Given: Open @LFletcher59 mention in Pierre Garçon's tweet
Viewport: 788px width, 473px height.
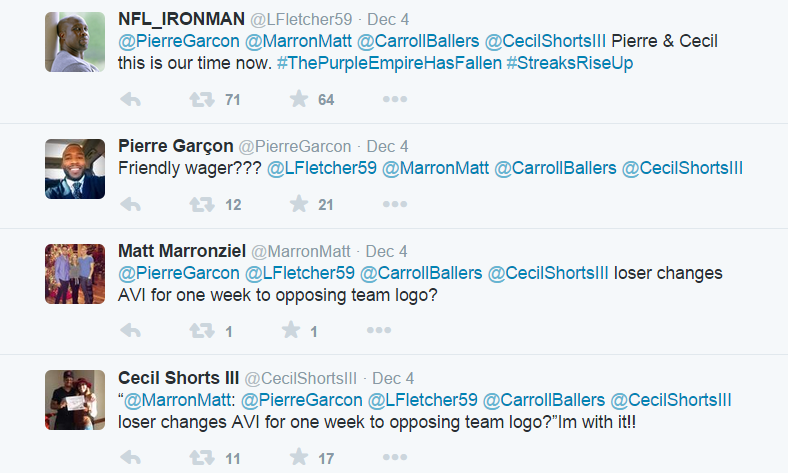Looking at the screenshot, I should point(322,167).
